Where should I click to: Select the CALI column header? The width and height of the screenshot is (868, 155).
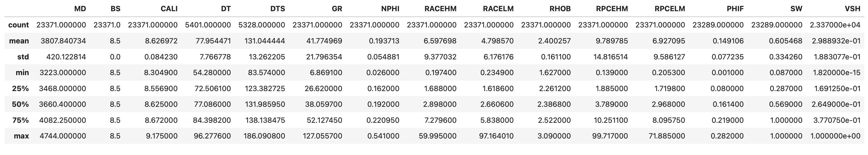point(169,9)
